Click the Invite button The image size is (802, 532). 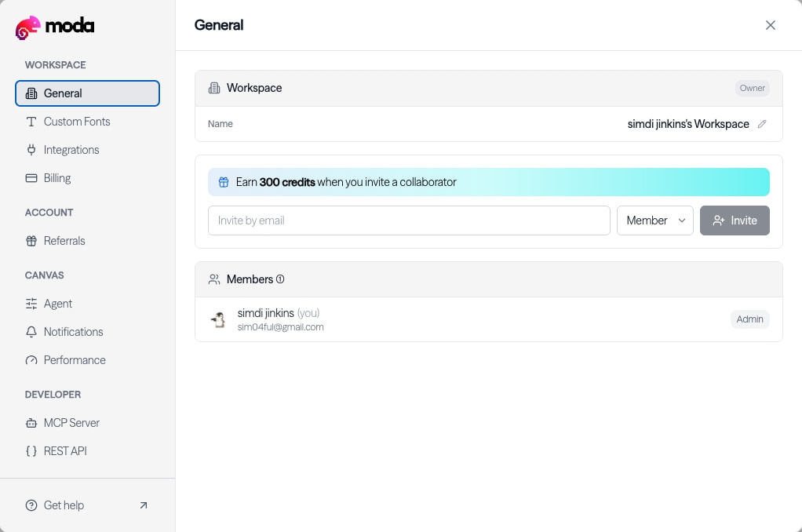[x=735, y=220]
